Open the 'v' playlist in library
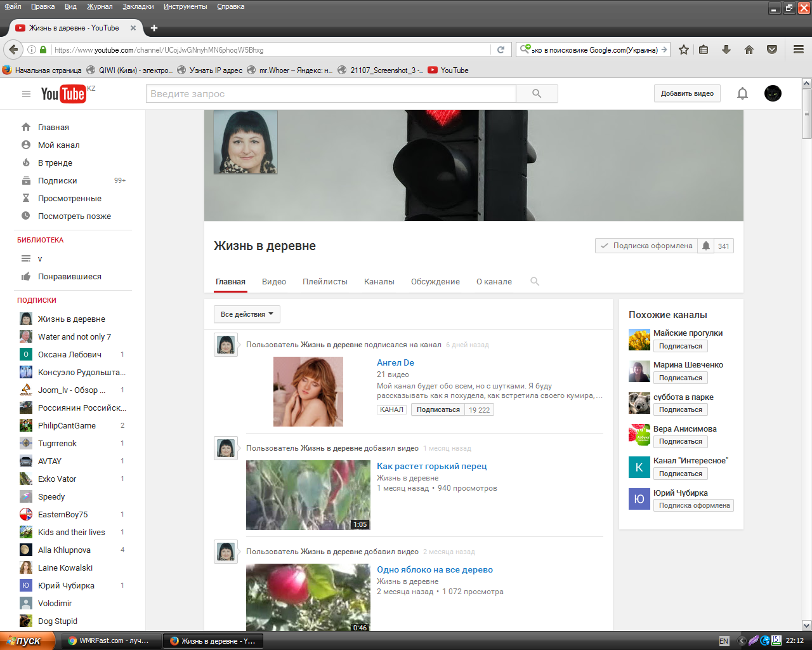The width and height of the screenshot is (812, 650). [40, 258]
